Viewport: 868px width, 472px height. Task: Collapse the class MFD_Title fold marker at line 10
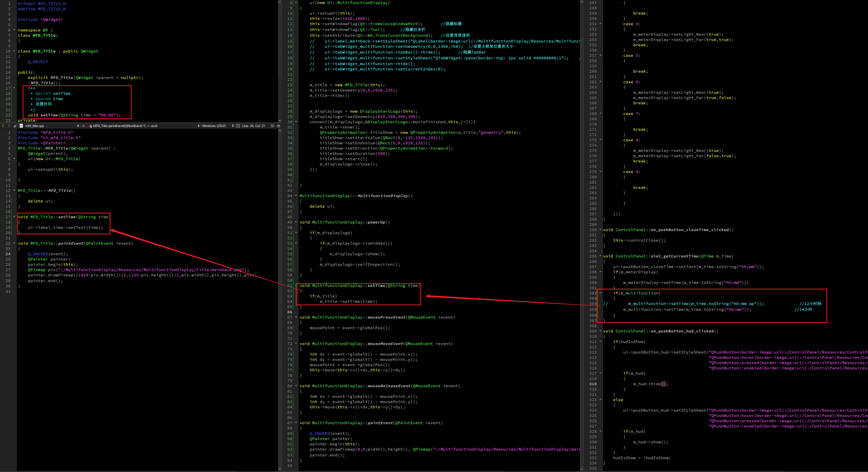[14, 51]
